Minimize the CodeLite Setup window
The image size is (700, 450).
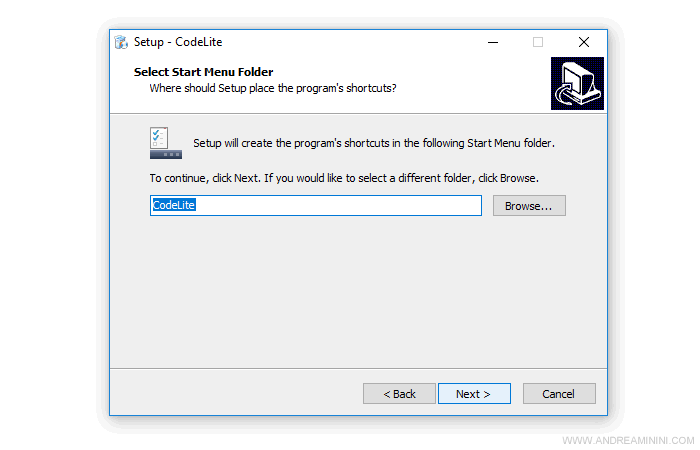click(x=492, y=42)
